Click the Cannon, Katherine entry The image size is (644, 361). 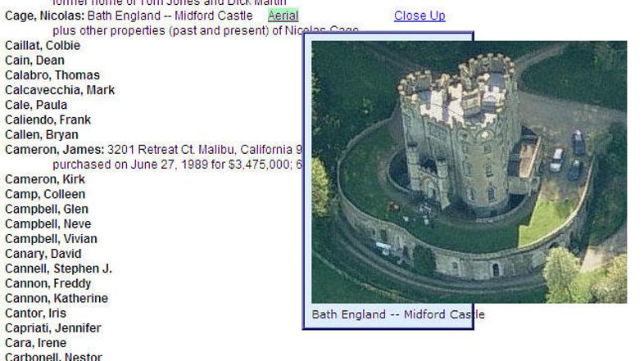point(57,299)
